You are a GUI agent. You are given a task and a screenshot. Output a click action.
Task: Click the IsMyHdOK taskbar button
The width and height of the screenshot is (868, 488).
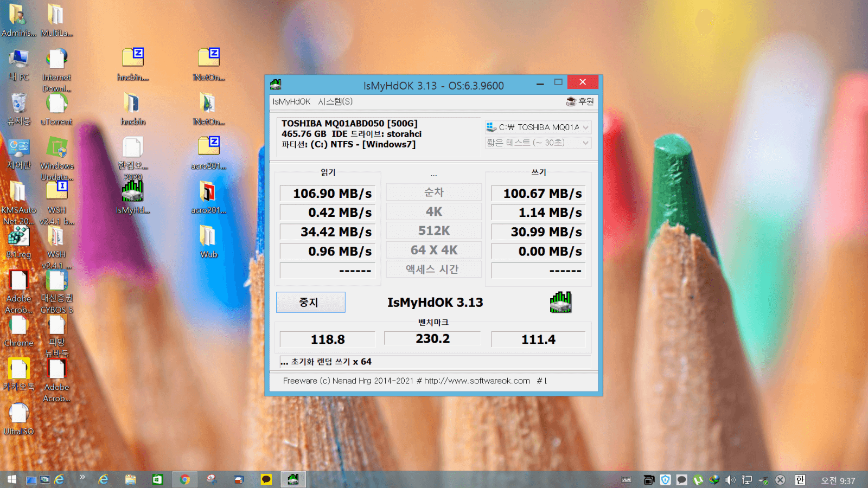[293, 479]
